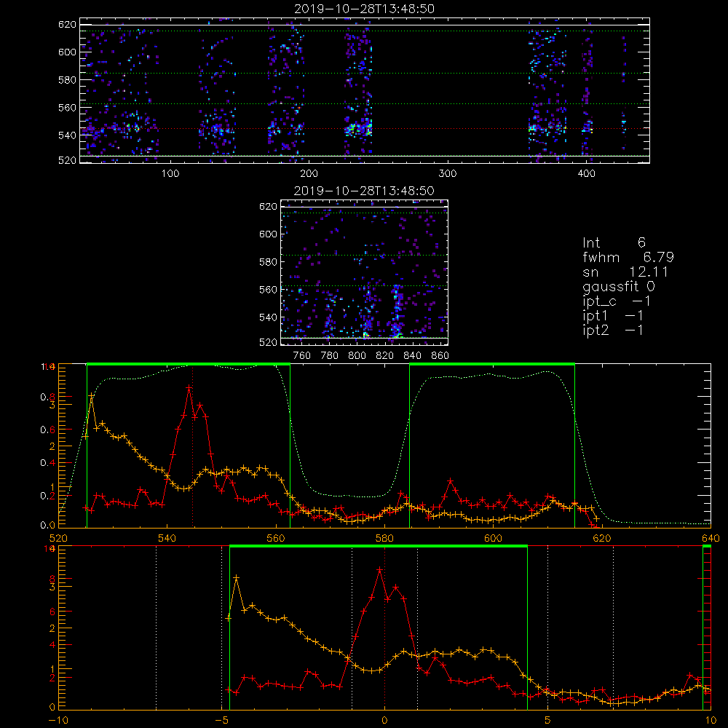This screenshot has width=728, height=728.
Task: Click x-axis label 780 of the middle plot
Action: coord(330,356)
